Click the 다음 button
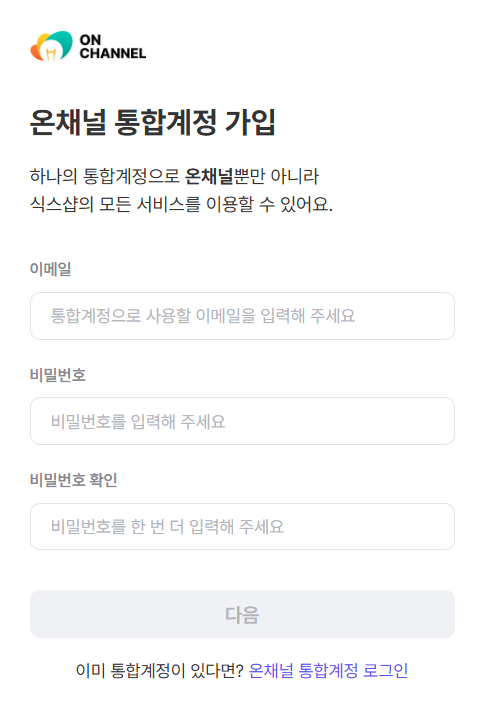 coord(242,614)
